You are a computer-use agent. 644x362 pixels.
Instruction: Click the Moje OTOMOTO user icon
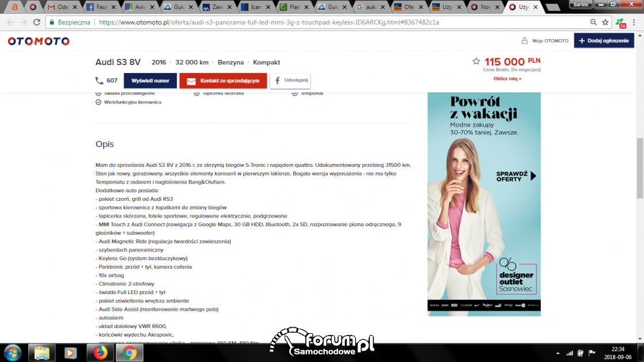[x=525, y=41]
